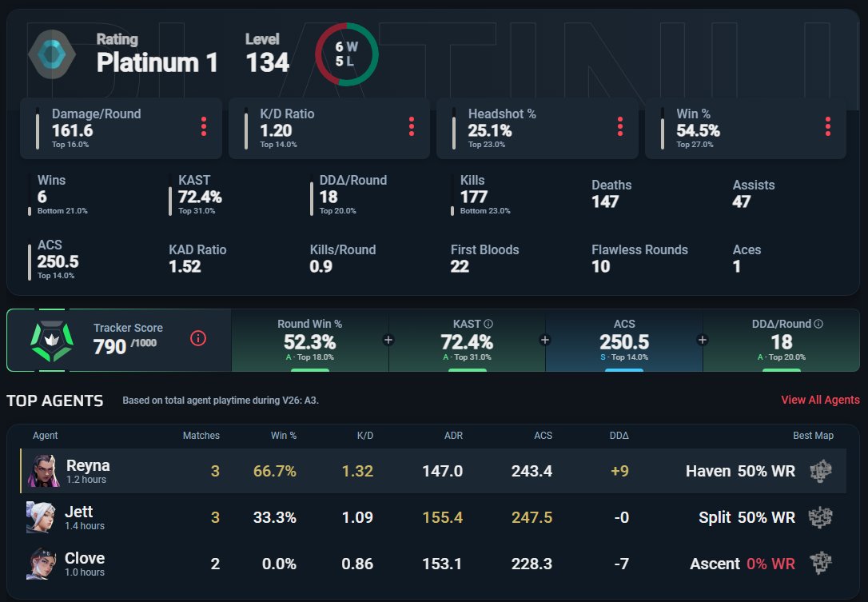Screen dimensions: 868x602
Task: Sort agents table by ACS column header
Action: (543, 435)
